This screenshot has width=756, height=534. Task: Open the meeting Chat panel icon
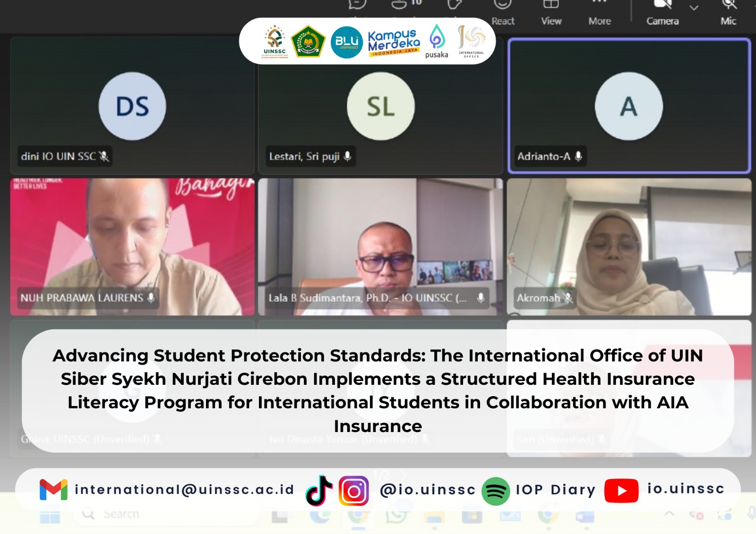point(358,5)
